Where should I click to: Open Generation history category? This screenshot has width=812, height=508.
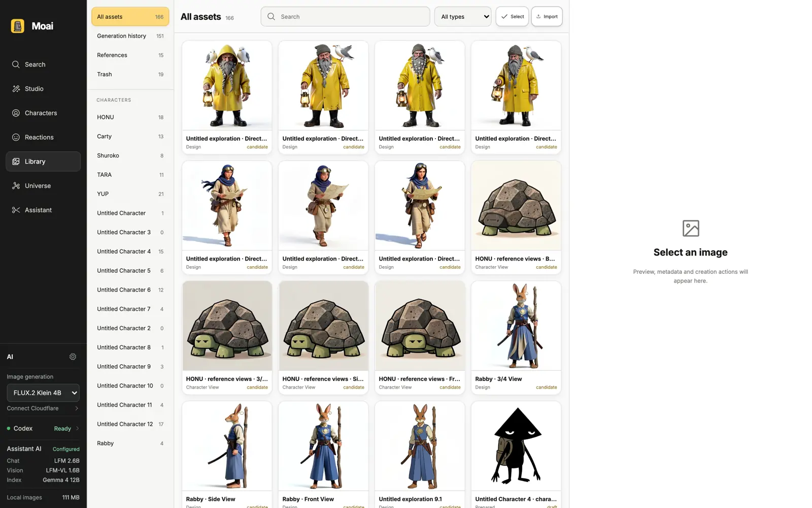click(x=130, y=36)
